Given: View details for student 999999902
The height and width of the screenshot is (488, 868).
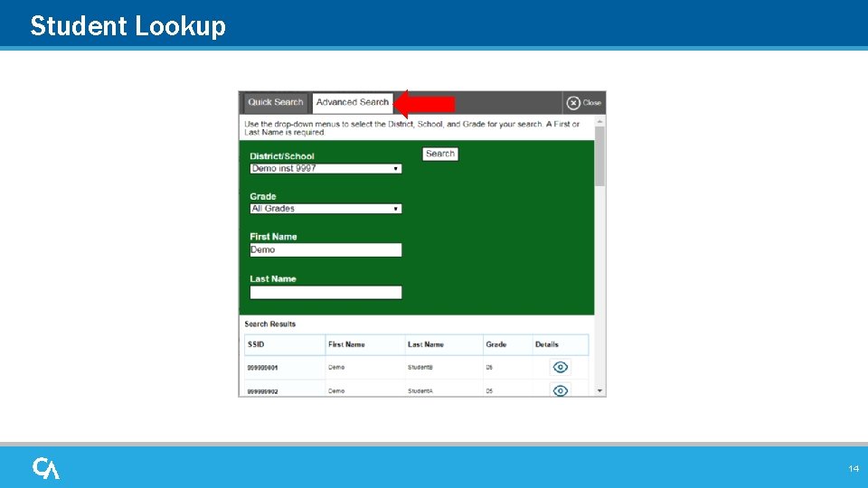Looking at the screenshot, I should point(561,390).
